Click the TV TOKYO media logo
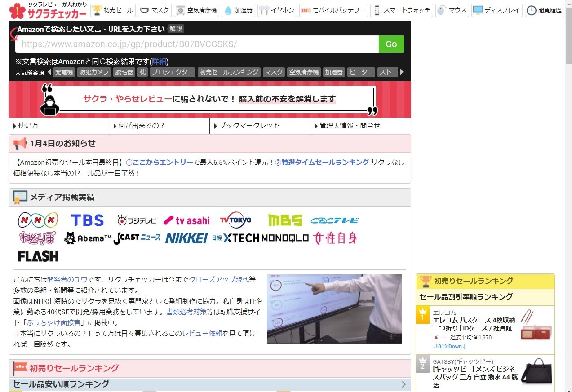 point(235,220)
